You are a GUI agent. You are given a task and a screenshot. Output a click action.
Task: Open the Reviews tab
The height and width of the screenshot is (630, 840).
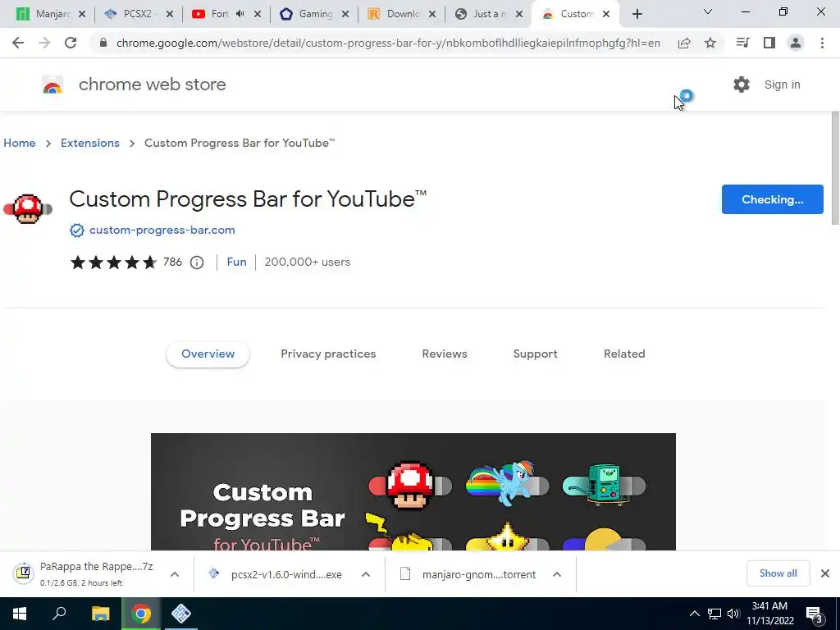pos(445,354)
